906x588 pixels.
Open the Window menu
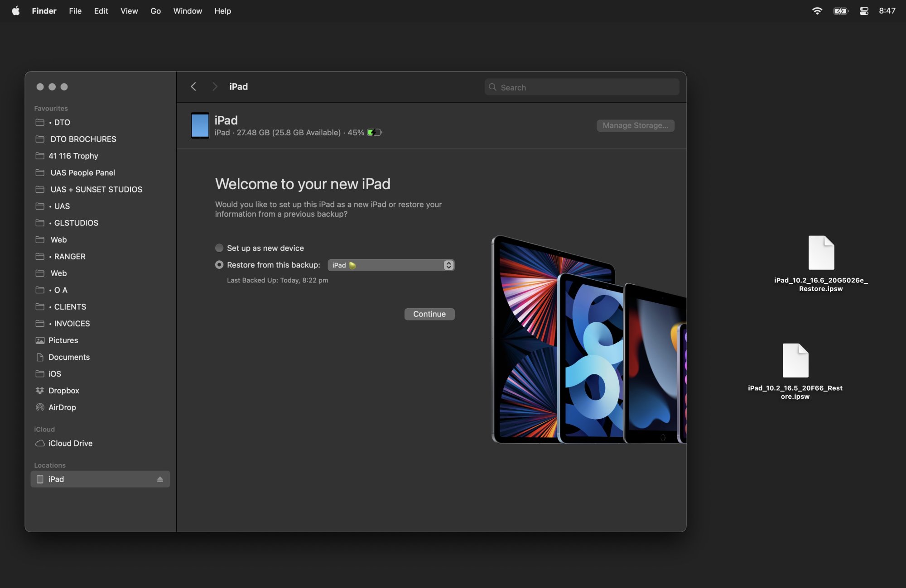coord(188,11)
